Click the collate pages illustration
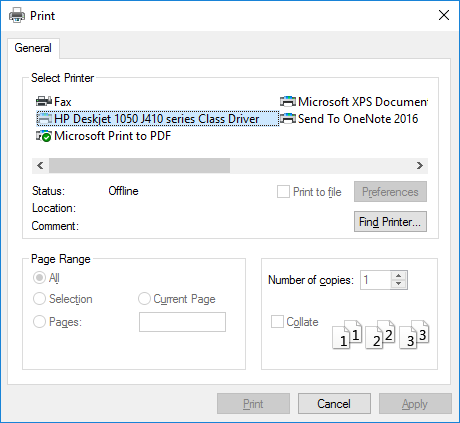 tap(381, 334)
